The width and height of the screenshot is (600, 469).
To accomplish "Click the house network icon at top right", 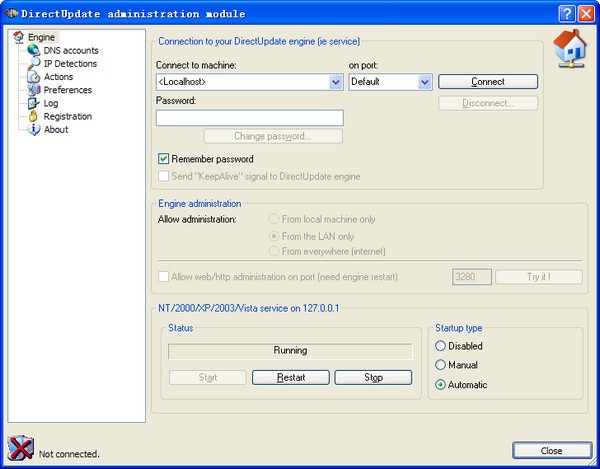I will (570, 49).
